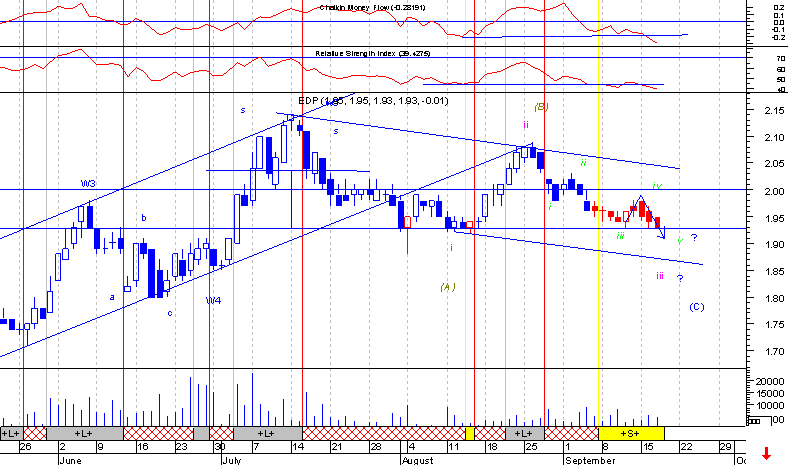Select the +L+ signal segment under June
This screenshot has width=788, height=465.
pyautogui.click(x=84, y=433)
